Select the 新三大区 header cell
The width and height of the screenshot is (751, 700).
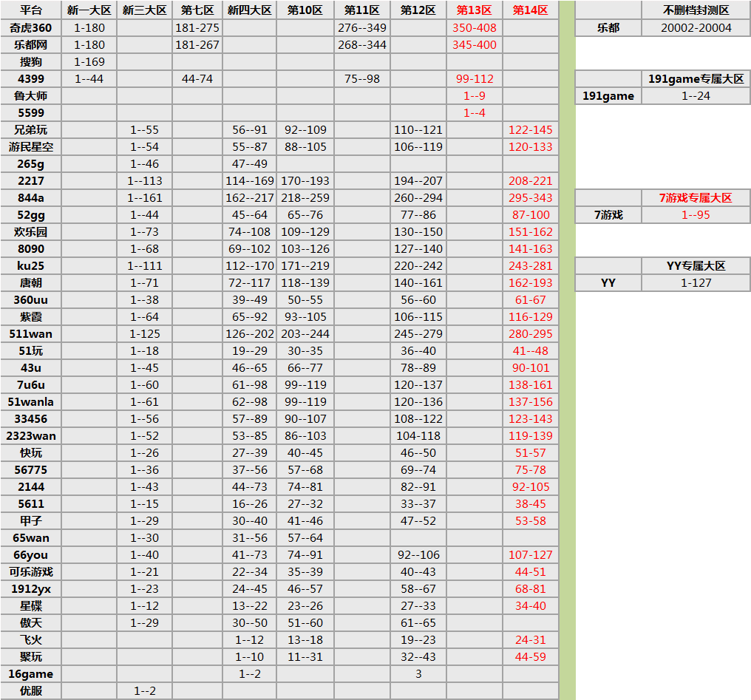point(145,10)
